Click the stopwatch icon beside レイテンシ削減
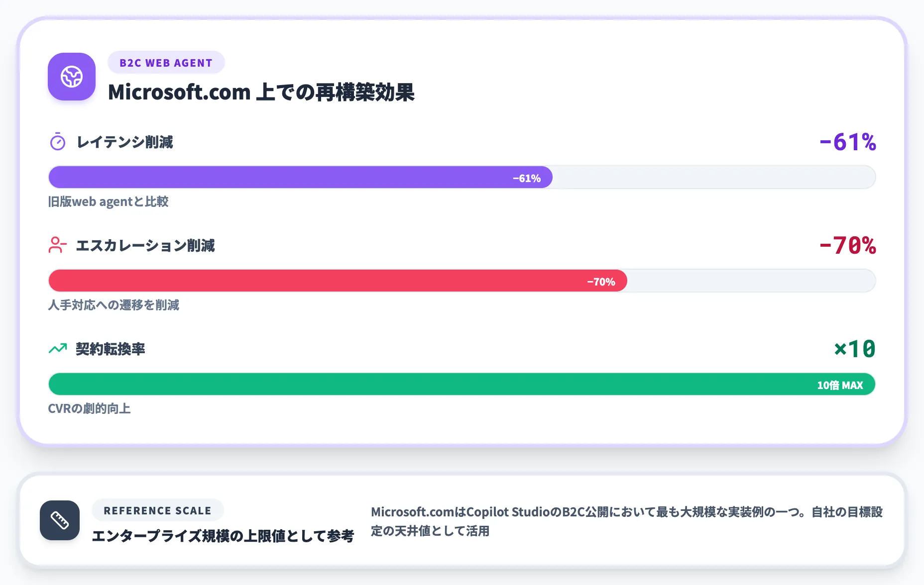Viewport: 924px width, 585px height. click(58, 142)
